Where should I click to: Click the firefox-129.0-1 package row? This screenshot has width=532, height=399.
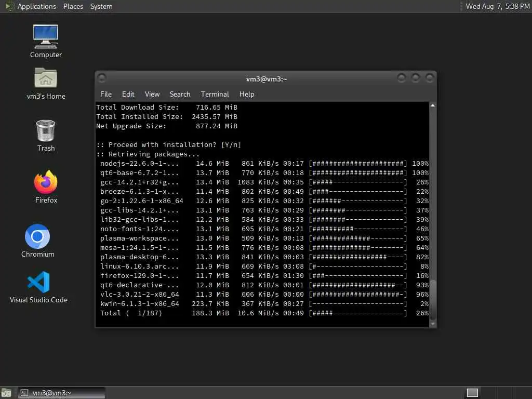264,276
